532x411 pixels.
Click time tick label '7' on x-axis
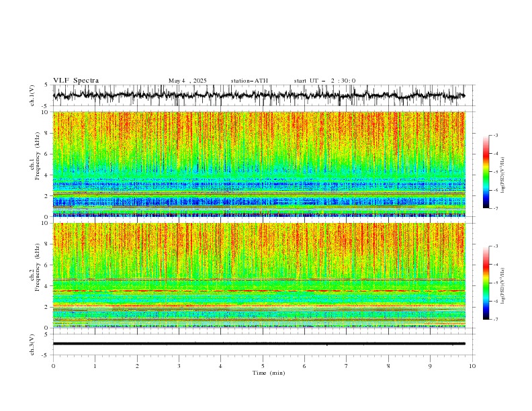point(347,366)
